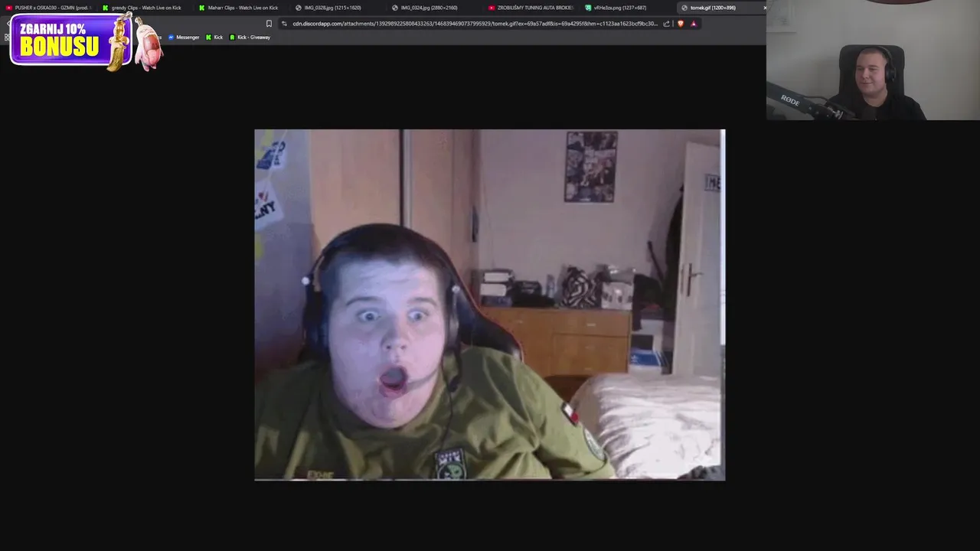Click the tomek.gif image in the viewer
Viewport: 980px width, 551px height.
489,305
